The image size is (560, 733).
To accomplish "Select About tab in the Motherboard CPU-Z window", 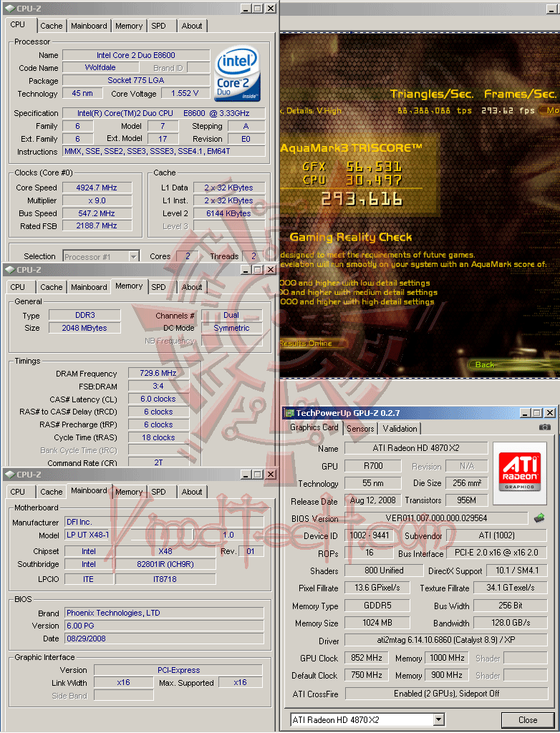I will point(192,492).
